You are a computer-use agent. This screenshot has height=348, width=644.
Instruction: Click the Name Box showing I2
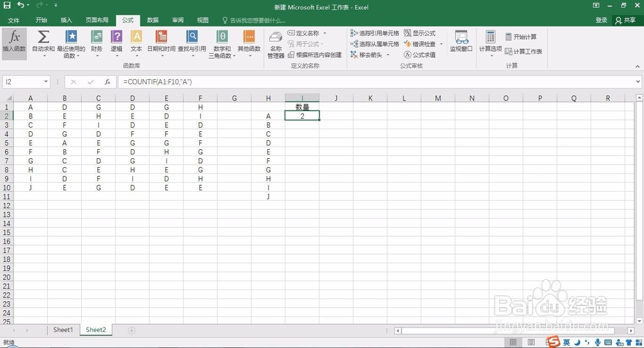tap(23, 82)
